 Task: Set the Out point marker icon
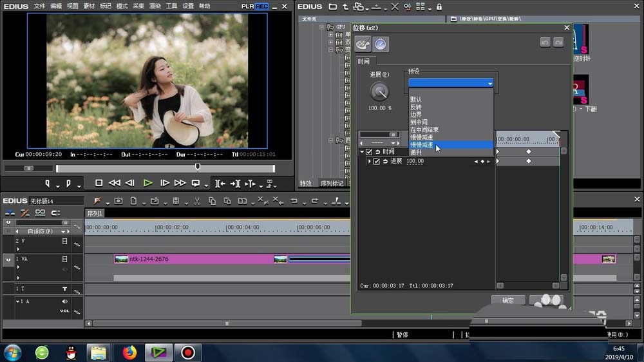(68, 184)
